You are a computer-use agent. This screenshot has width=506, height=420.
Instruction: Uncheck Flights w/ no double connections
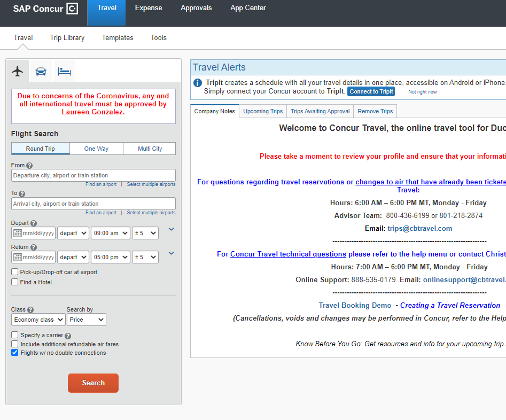click(14, 353)
